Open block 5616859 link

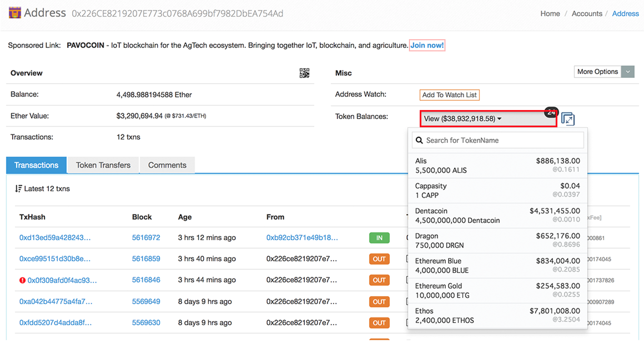pyautogui.click(x=146, y=259)
